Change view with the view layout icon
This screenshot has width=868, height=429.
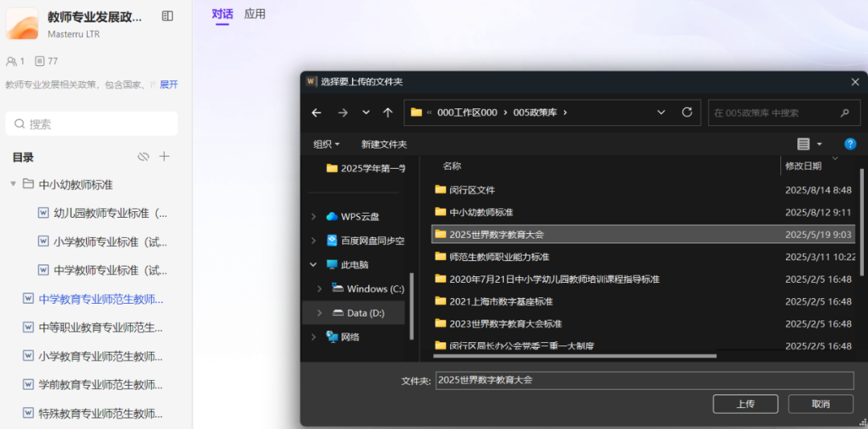pos(803,145)
